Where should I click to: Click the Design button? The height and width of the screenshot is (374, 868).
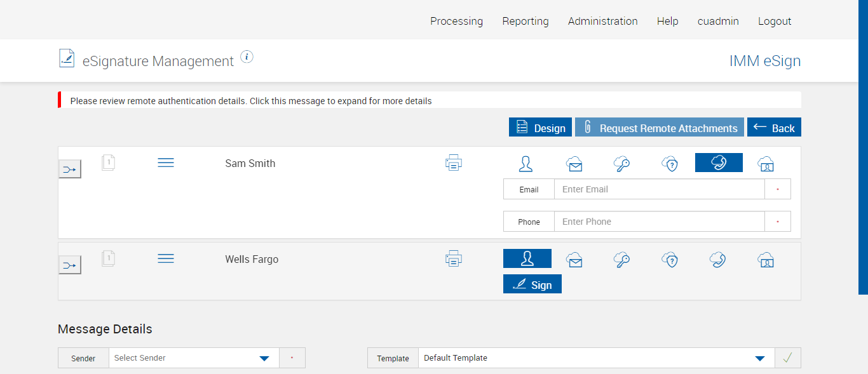(x=540, y=128)
